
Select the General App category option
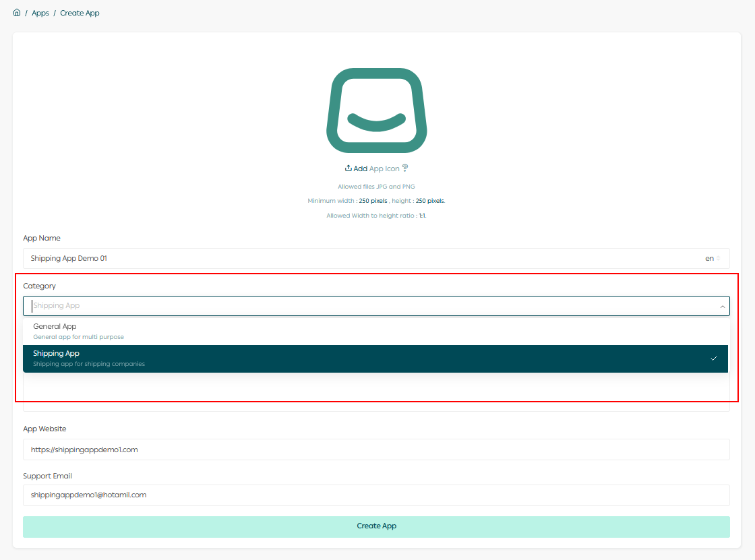[x=375, y=332]
